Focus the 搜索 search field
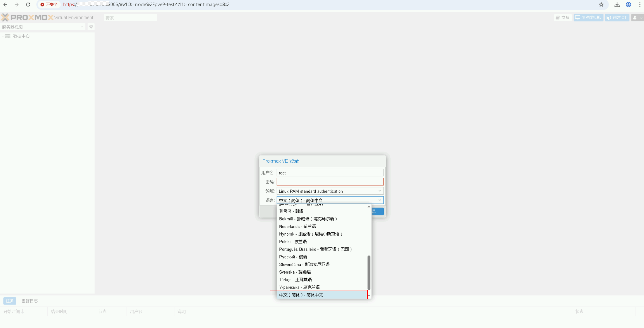Image resolution: width=644 pixels, height=328 pixels. [x=130, y=18]
